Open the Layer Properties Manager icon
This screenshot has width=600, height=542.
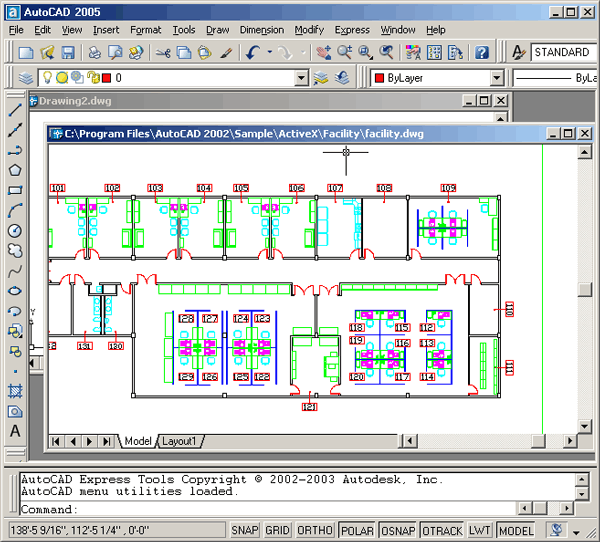26,78
